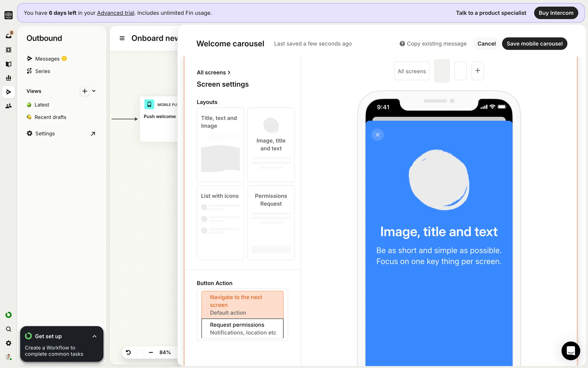Open Reports bar chart icon

pos(9,78)
